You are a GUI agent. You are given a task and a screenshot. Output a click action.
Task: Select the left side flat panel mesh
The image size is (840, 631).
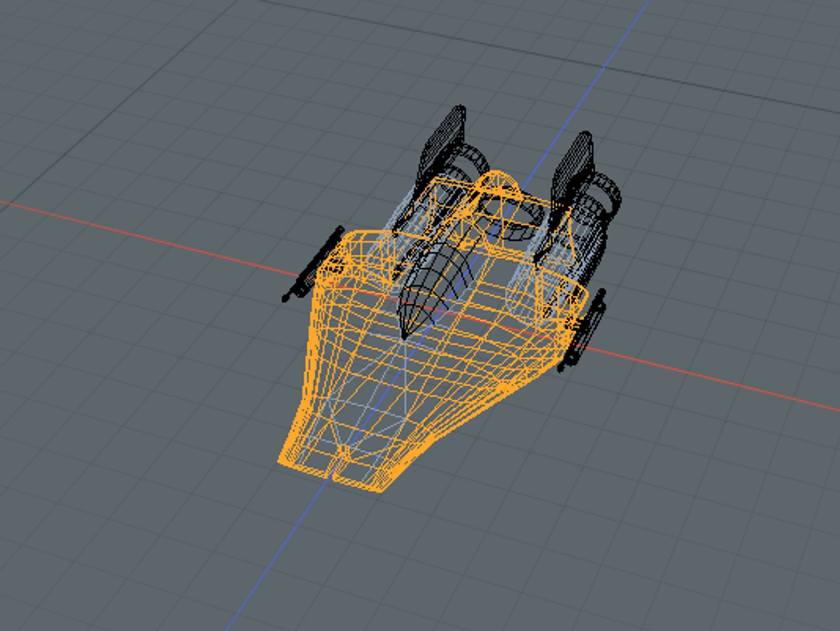click(313, 264)
